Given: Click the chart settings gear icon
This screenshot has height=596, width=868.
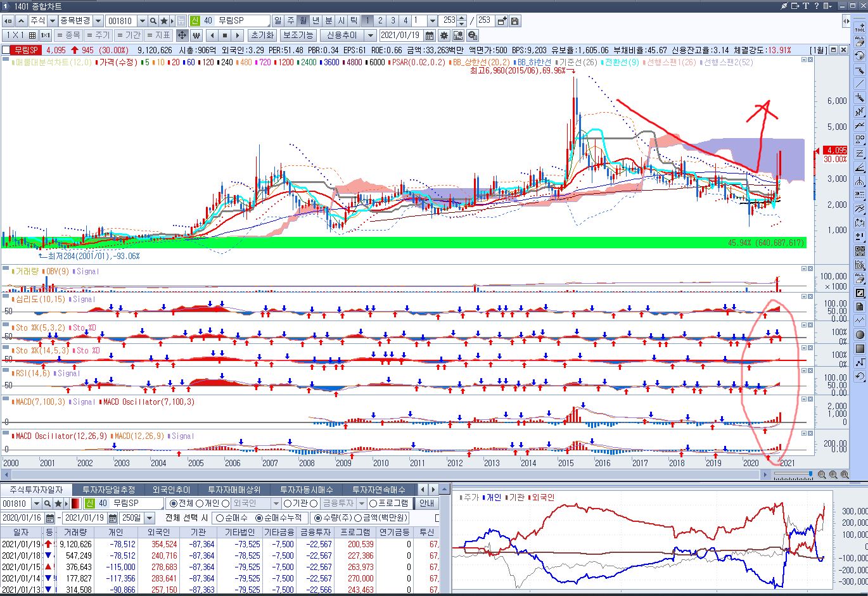Looking at the screenshot, I should click(x=444, y=35).
